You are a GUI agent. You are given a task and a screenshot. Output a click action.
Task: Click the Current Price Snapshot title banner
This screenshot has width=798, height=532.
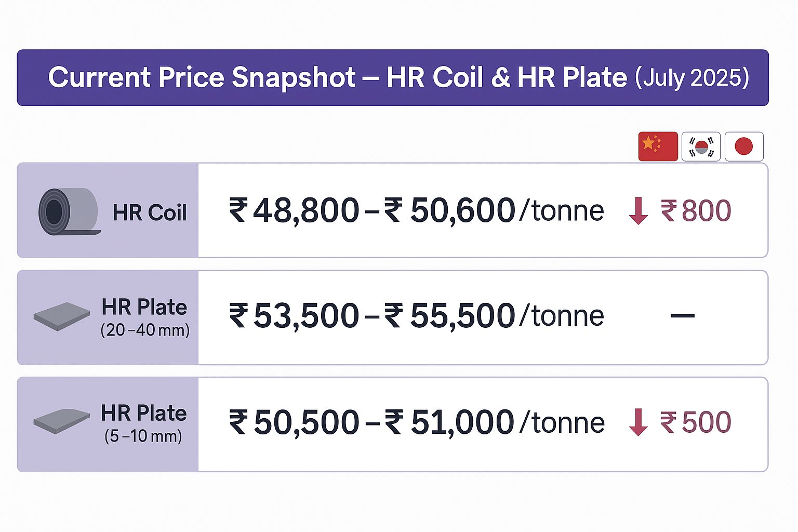pyautogui.click(x=393, y=78)
